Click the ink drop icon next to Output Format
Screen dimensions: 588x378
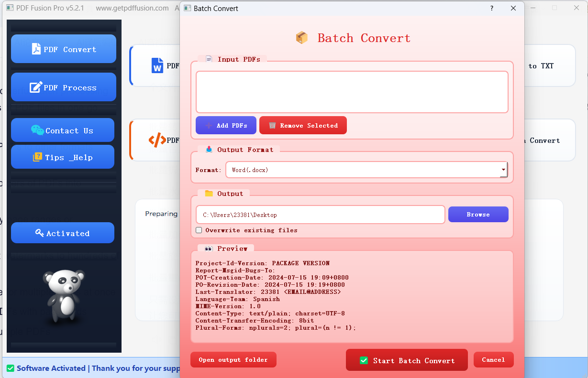pyautogui.click(x=208, y=149)
